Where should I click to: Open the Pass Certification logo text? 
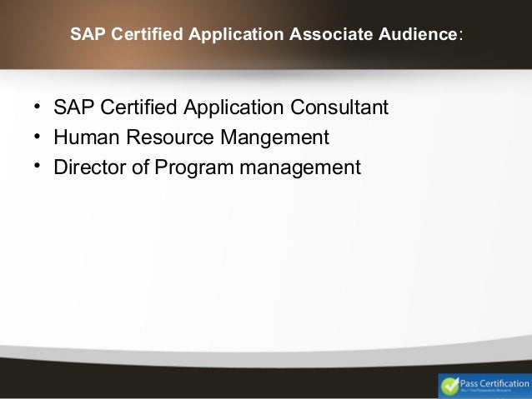click(x=494, y=383)
